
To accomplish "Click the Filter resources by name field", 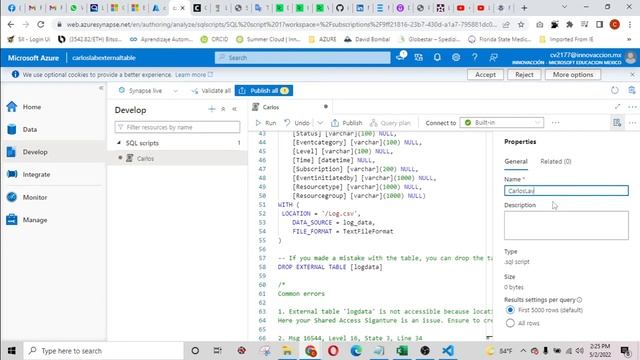I will click(177, 127).
